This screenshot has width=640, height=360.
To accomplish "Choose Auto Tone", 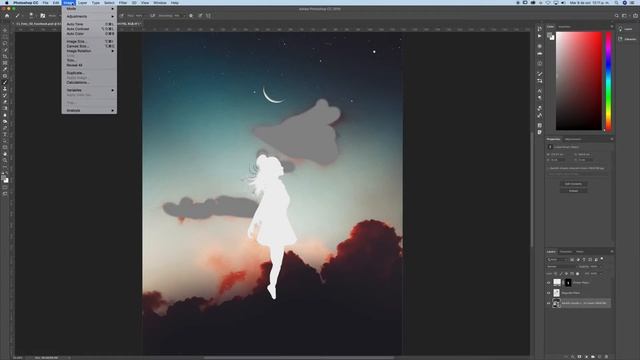I will point(89,24).
